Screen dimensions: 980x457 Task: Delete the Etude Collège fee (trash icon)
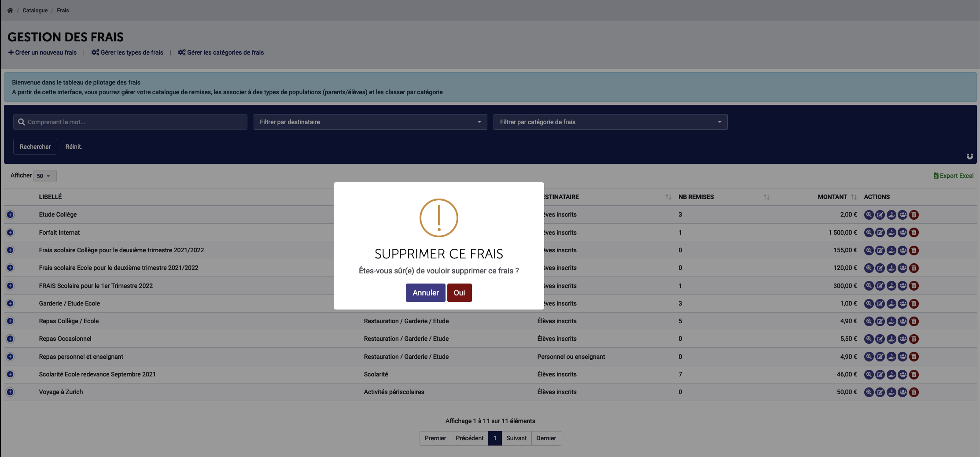pos(914,215)
